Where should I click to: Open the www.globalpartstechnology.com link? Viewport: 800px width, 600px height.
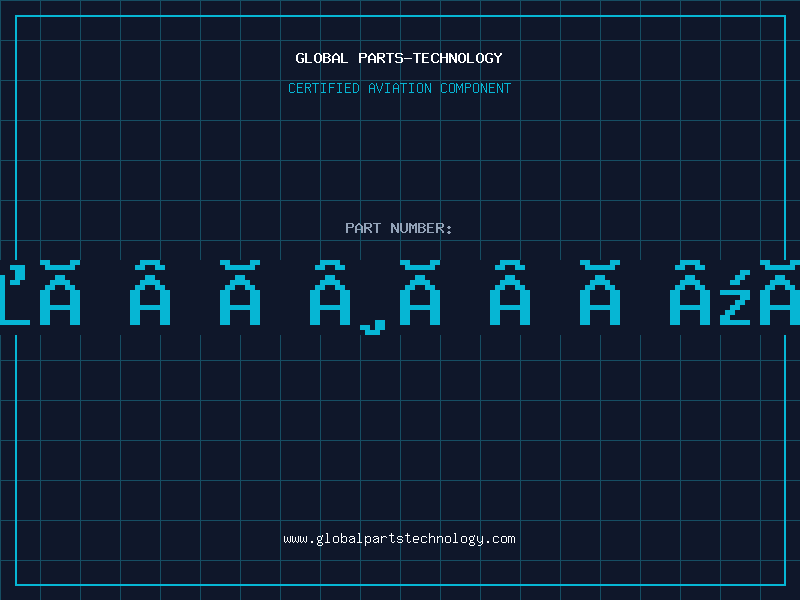coord(399,538)
